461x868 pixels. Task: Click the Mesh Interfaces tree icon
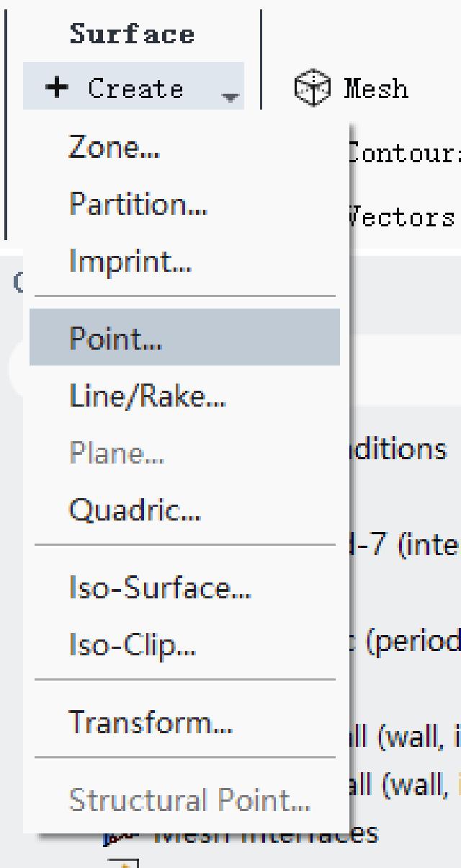pyautogui.click(x=111, y=838)
